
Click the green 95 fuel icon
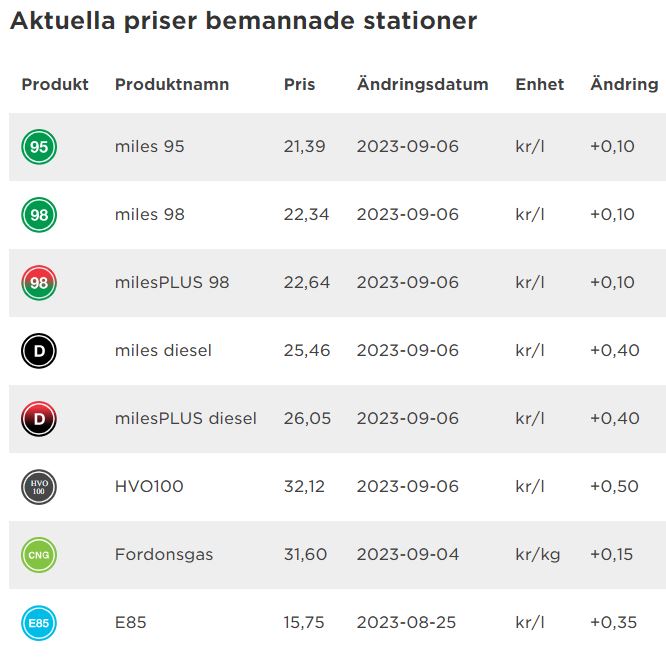click(39, 147)
